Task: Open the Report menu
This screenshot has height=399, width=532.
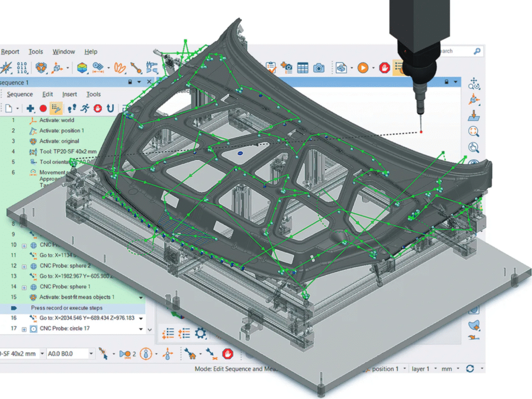Action: pos(10,52)
